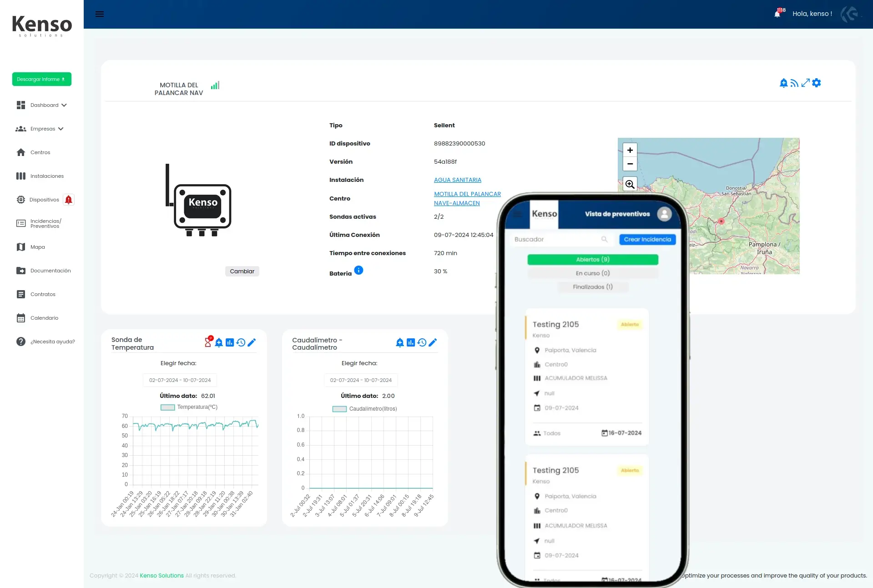Expand the Dashboard menu chevron
This screenshot has height=588, width=873.
(64, 105)
